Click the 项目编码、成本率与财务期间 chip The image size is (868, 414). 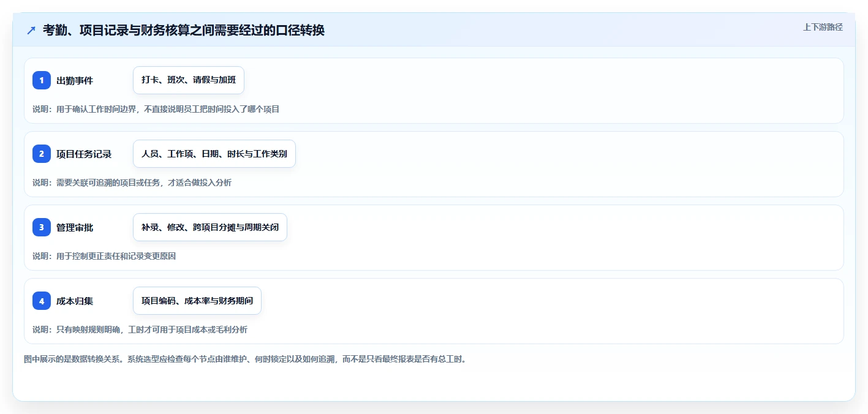197,301
